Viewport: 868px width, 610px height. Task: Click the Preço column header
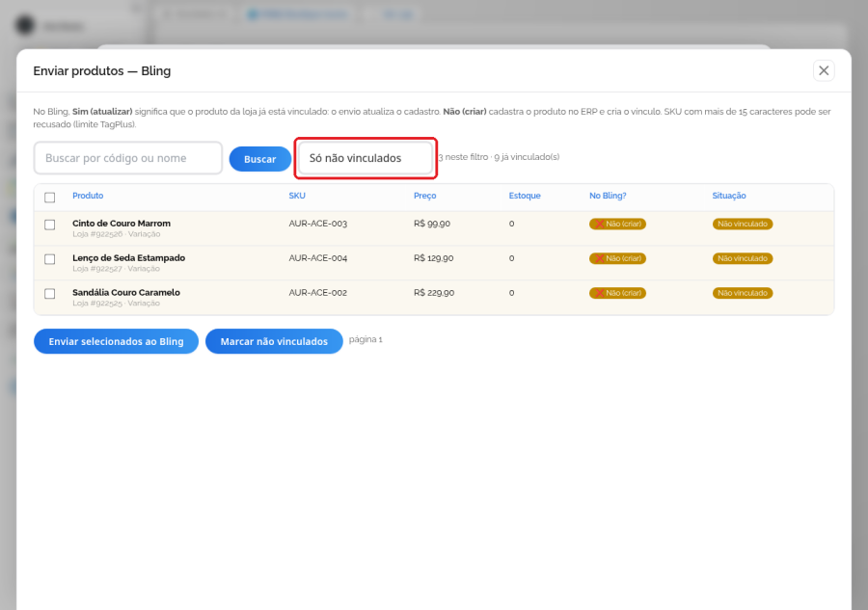coord(425,196)
